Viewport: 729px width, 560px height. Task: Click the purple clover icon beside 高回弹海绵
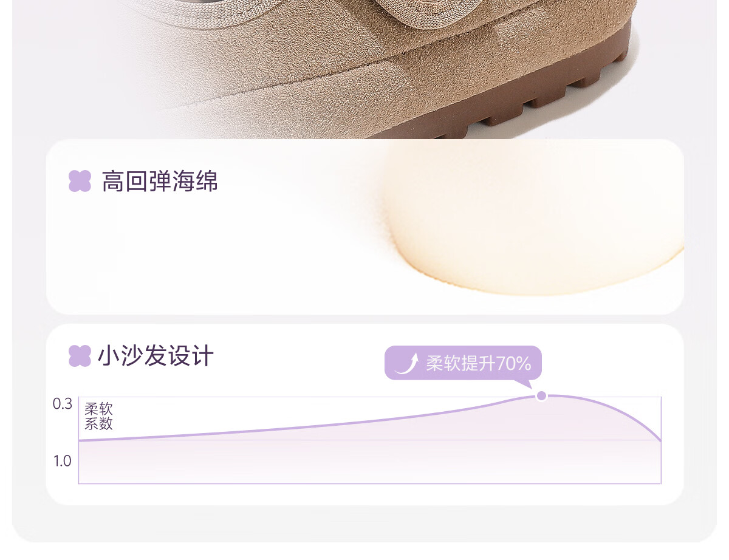80,181
